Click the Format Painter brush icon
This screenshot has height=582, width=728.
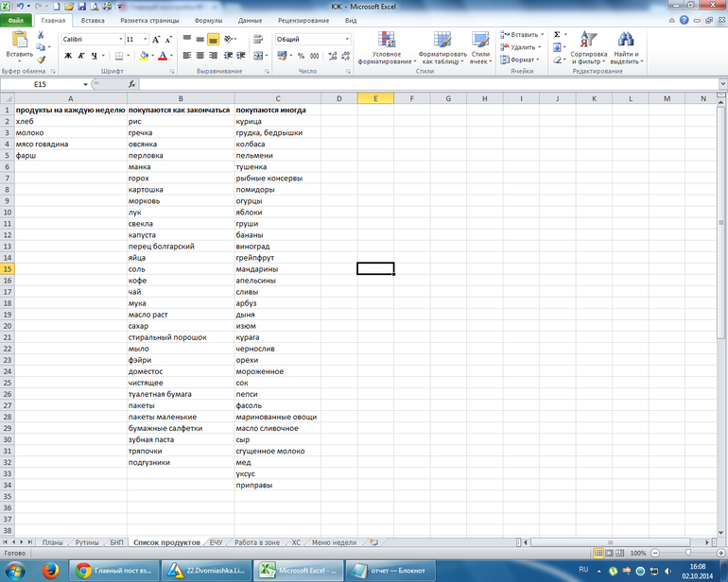pyautogui.click(x=42, y=60)
